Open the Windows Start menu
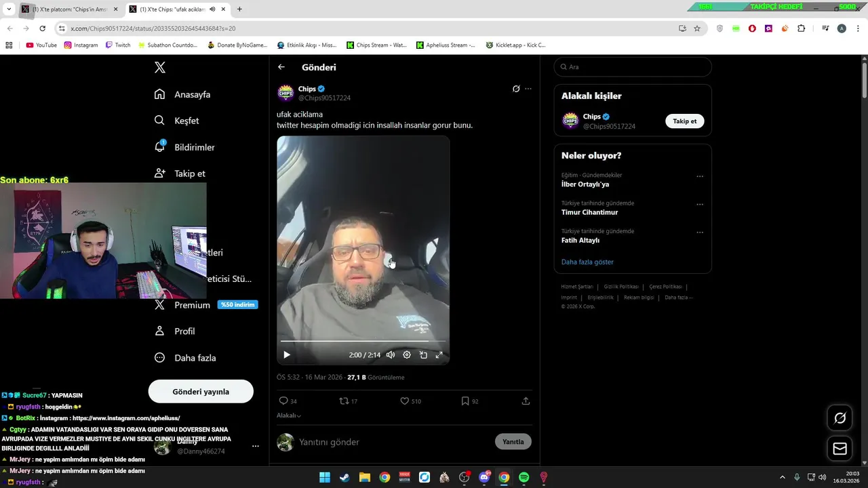This screenshot has height=488, width=868. point(325,477)
